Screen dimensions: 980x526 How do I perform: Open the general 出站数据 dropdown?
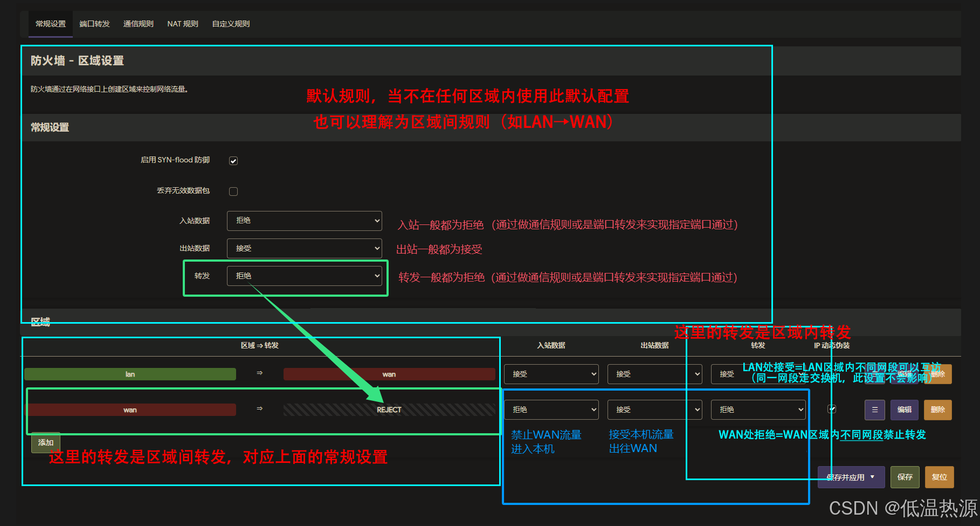point(305,248)
